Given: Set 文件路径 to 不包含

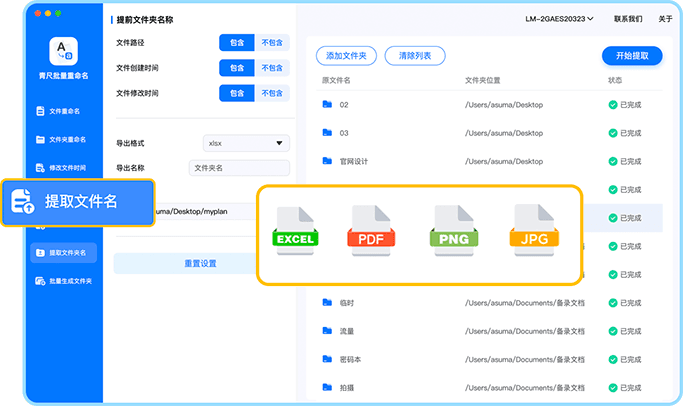Looking at the screenshot, I should tap(271, 43).
